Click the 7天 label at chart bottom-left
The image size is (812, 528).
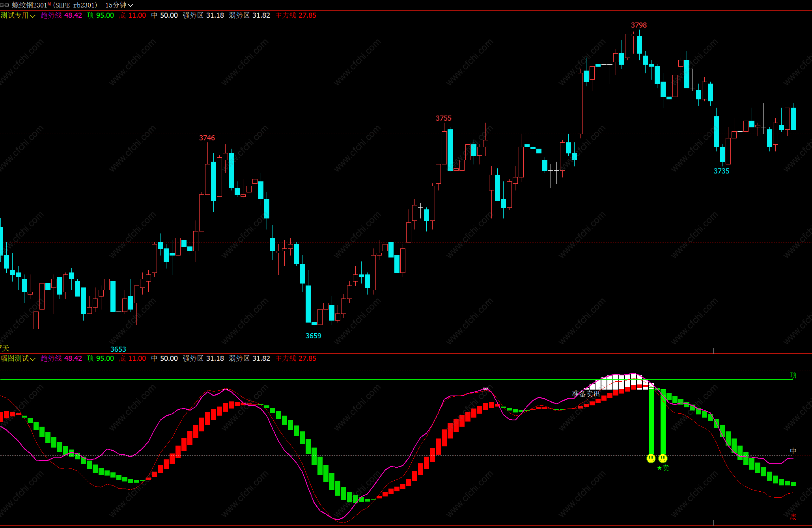pos(4,348)
